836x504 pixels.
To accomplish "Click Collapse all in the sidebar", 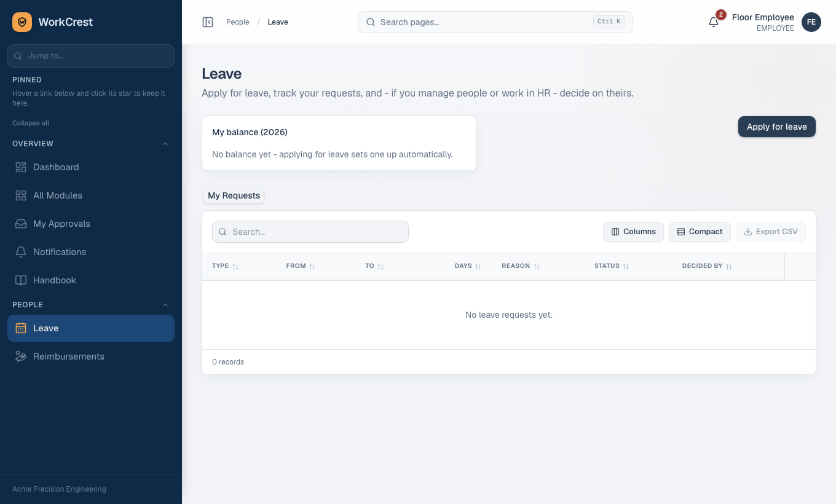I will click(31, 123).
